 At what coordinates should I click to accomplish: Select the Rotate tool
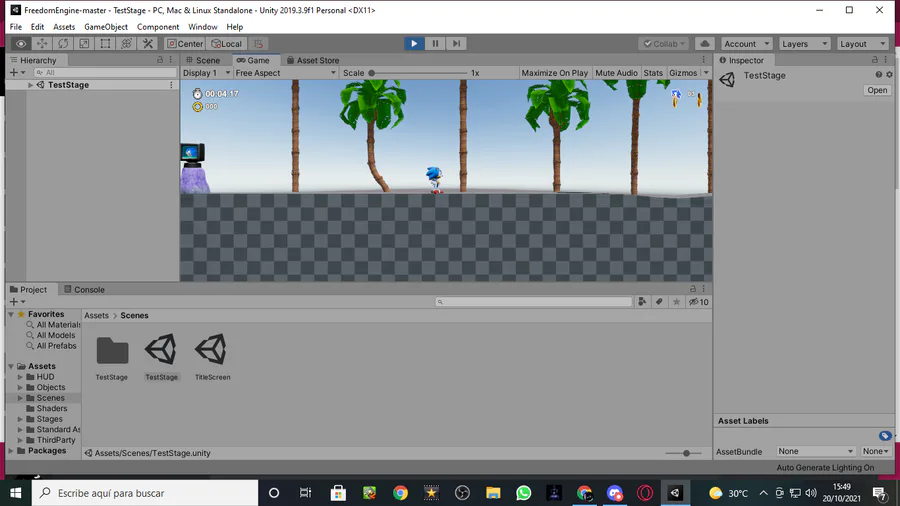coord(63,44)
